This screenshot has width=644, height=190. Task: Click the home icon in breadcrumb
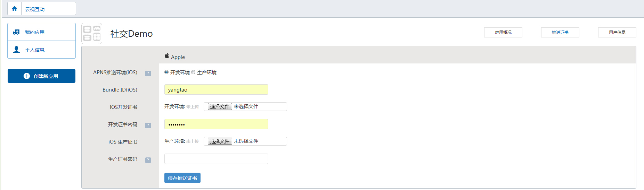coord(14,9)
